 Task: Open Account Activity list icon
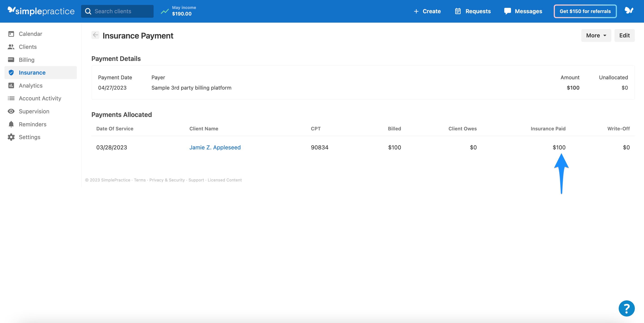click(11, 98)
